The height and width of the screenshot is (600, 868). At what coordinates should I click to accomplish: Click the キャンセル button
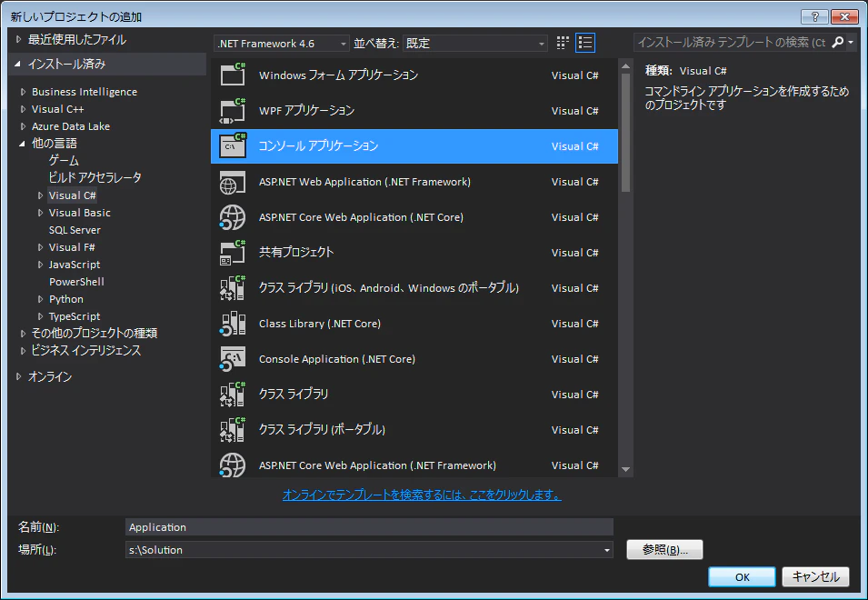(815, 577)
